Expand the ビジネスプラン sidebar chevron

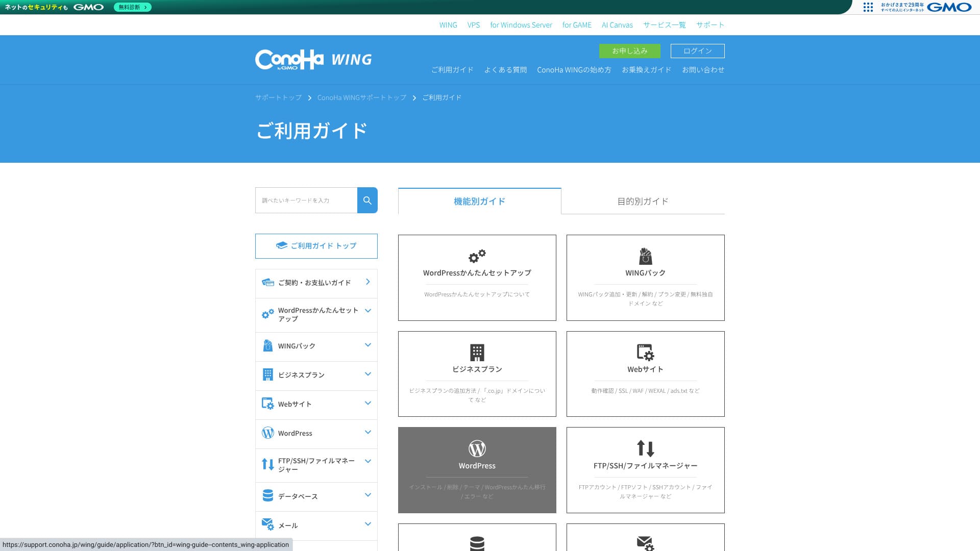point(367,374)
